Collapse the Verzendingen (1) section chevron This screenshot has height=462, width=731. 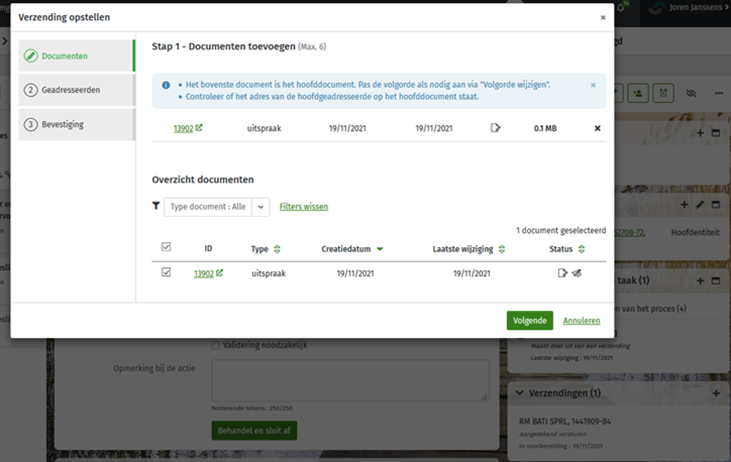519,393
